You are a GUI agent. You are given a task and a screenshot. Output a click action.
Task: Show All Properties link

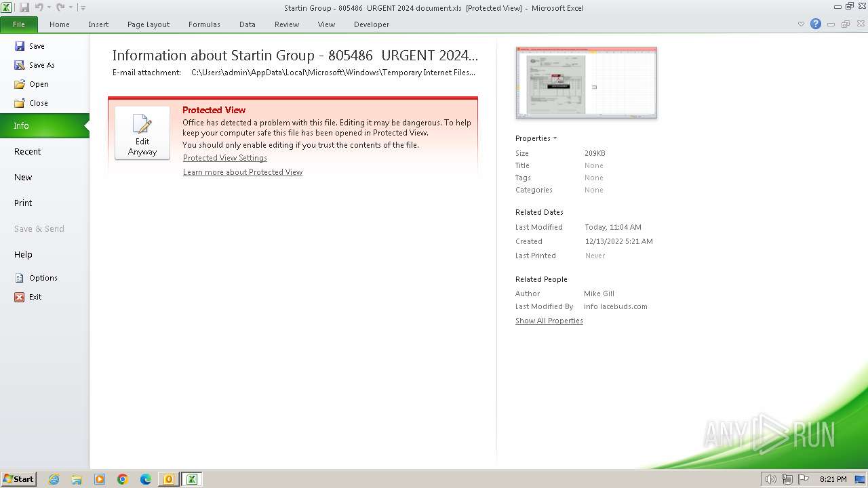[549, 321]
